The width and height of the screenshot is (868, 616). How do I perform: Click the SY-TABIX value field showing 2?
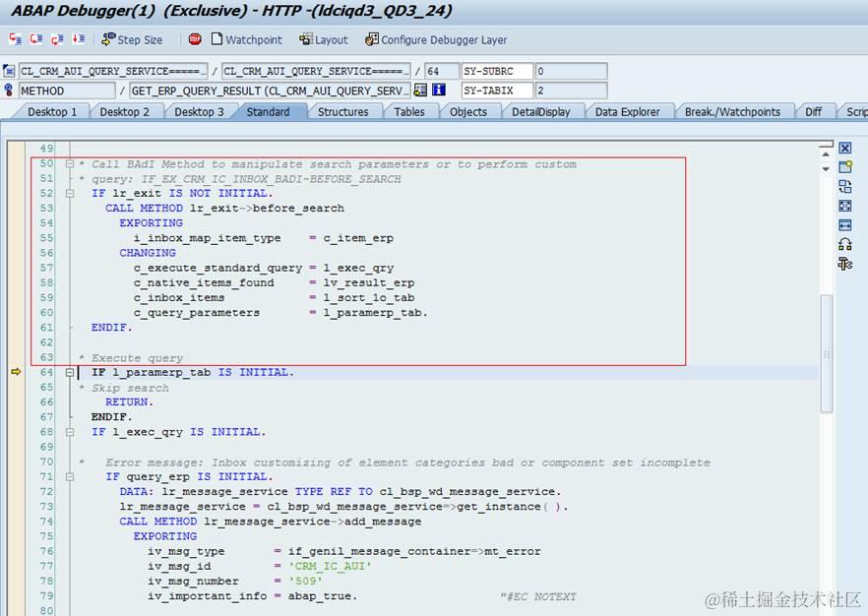click(571, 91)
